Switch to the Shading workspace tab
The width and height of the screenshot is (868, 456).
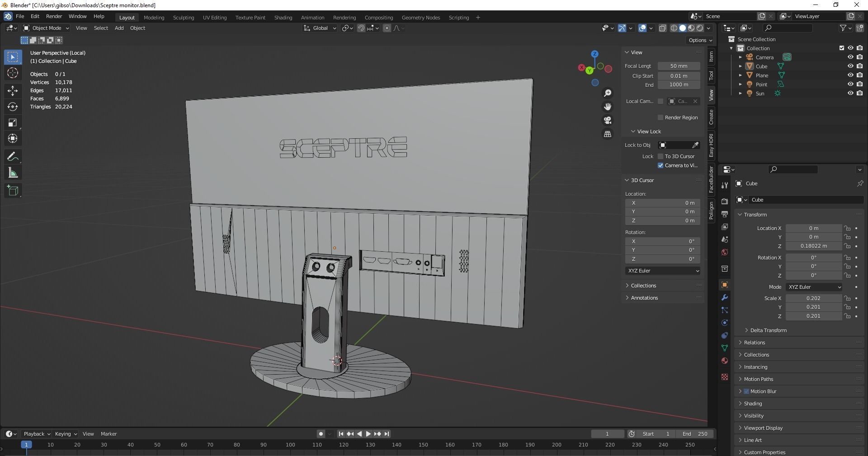click(x=283, y=18)
